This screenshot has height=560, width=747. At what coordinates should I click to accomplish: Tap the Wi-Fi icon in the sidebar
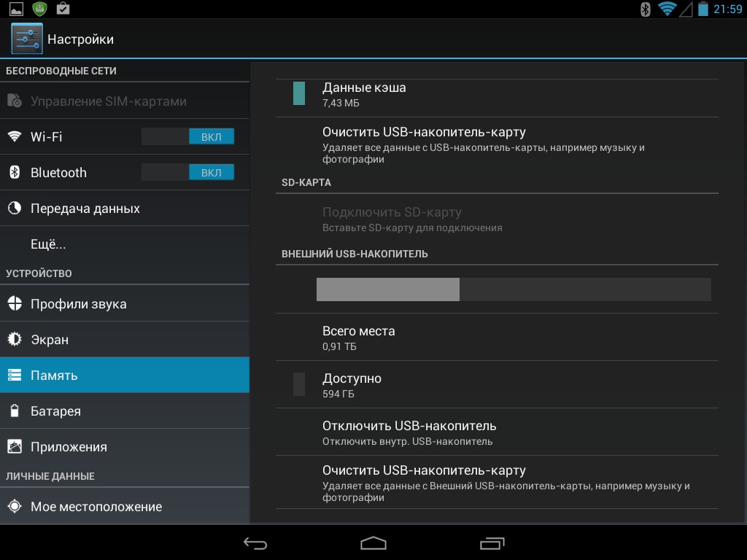click(x=15, y=136)
